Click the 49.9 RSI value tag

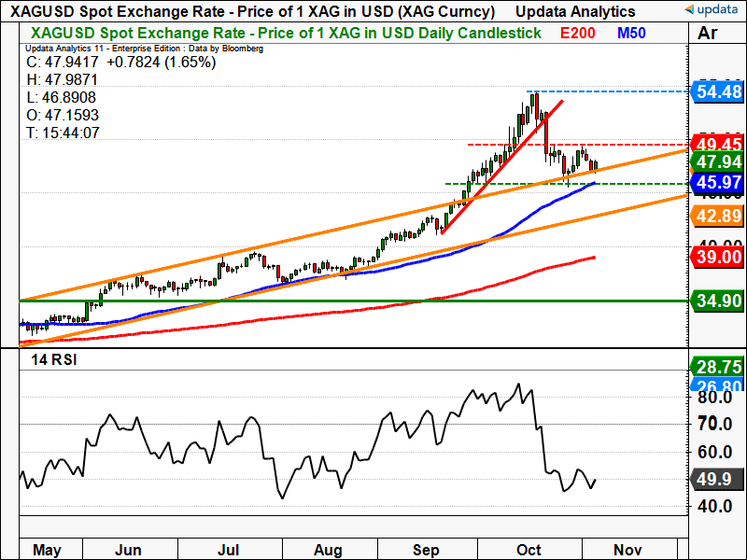[715, 480]
